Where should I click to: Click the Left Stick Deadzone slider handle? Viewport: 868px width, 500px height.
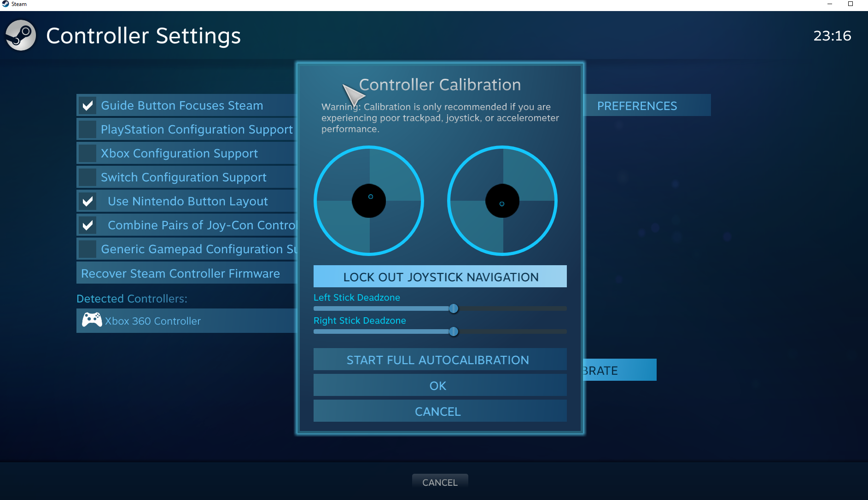click(x=454, y=308)
